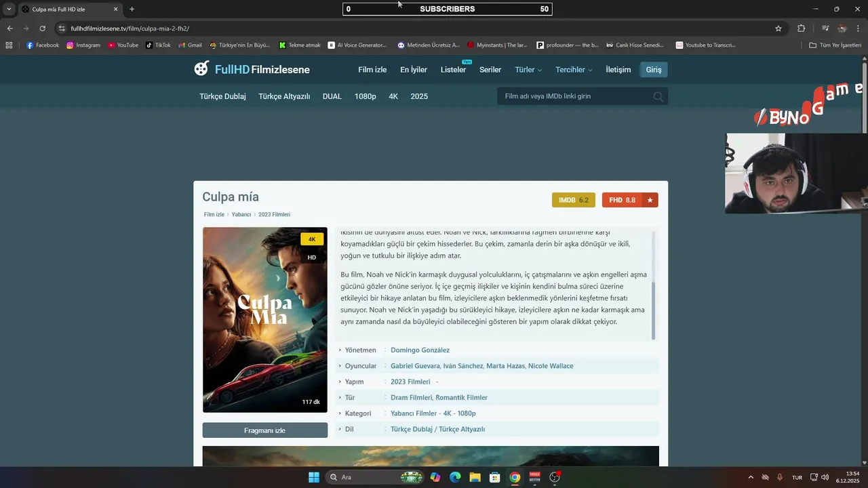Click the browser address bar URL
Screen dimensions: 868x488
[x=130, y=28]
